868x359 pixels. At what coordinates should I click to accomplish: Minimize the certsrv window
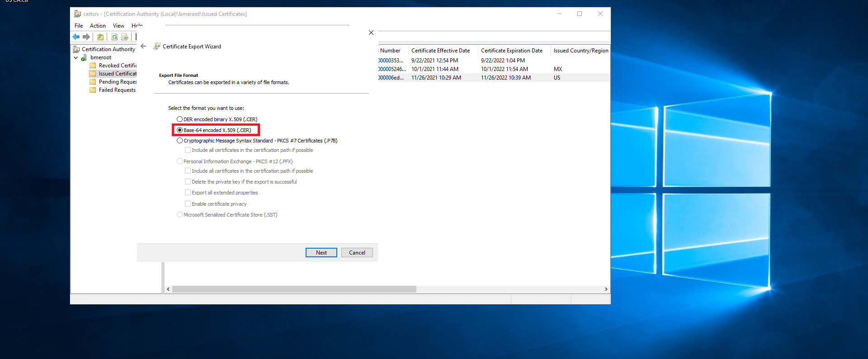click(559, 14)
